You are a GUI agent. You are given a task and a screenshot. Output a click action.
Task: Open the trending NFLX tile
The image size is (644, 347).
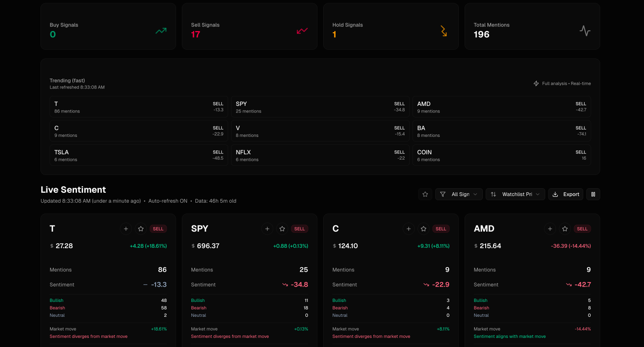point(320,155)
